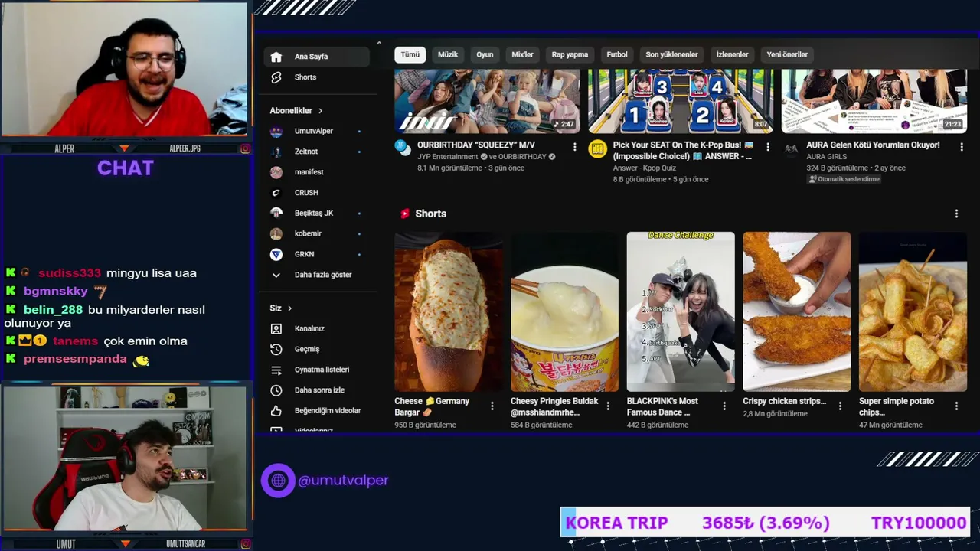Open manifest channel avatar in subscriptions

click(276, 172)
